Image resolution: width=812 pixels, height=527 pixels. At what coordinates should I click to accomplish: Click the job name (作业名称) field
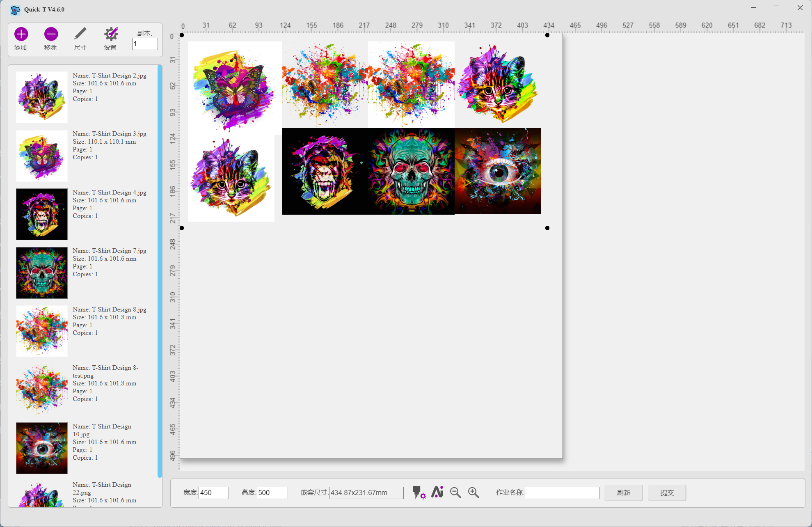[562, 493]
